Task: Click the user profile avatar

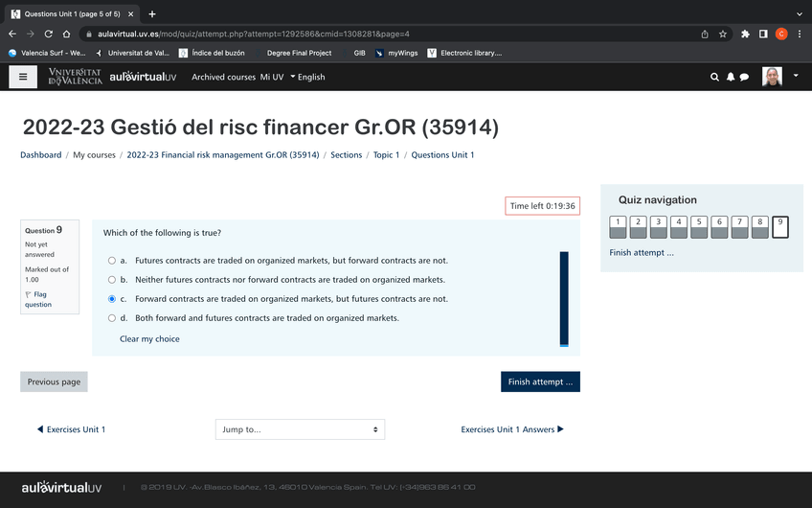Action: (x=772, y=77)
